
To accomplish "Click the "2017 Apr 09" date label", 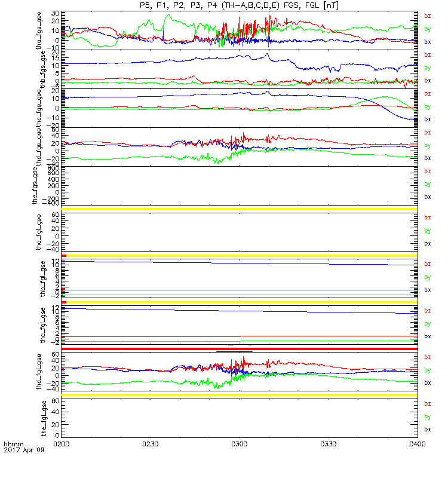I will tap(24, 450).
